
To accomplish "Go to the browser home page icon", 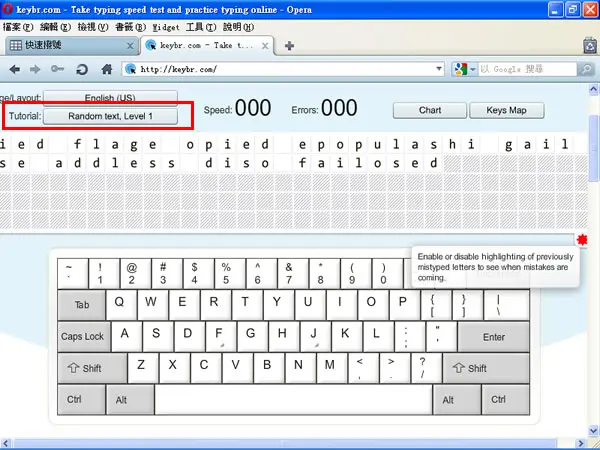I will tap(107, 69).
